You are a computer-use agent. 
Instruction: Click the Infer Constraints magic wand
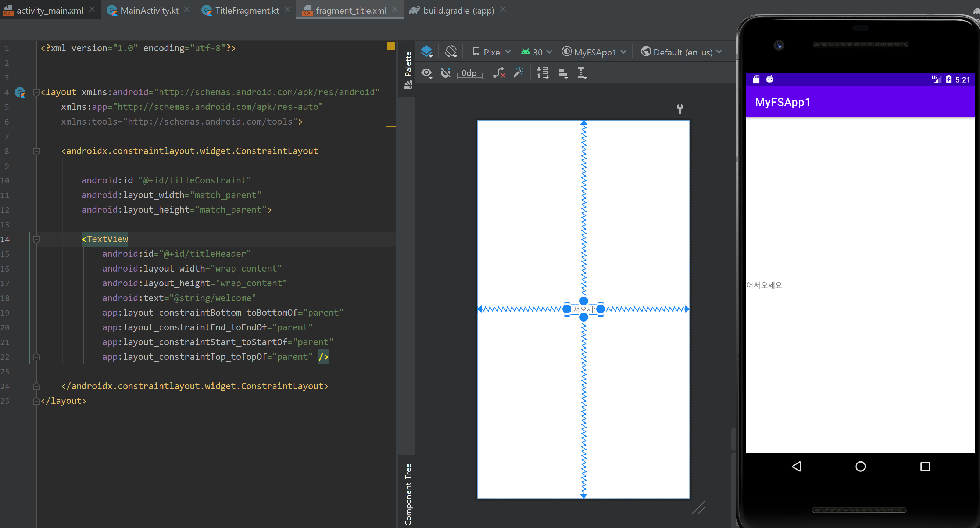[x=518, y=73]
